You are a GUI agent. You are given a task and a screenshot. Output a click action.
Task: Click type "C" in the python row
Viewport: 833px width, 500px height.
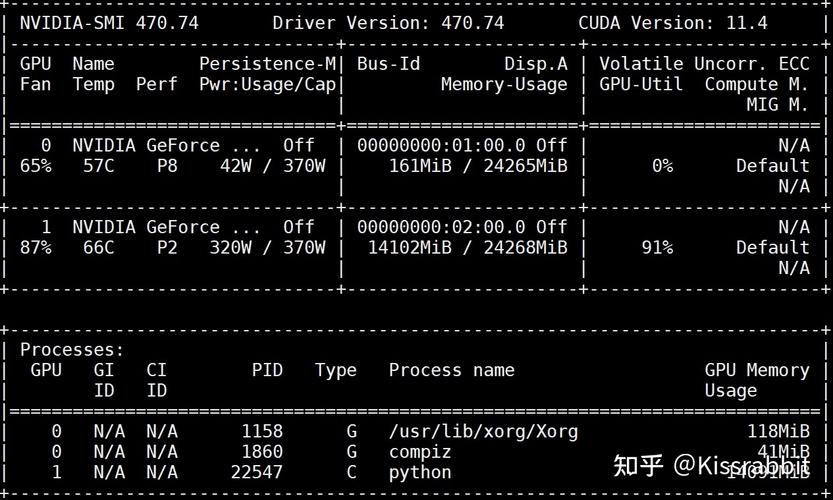[x=351, y=472]
